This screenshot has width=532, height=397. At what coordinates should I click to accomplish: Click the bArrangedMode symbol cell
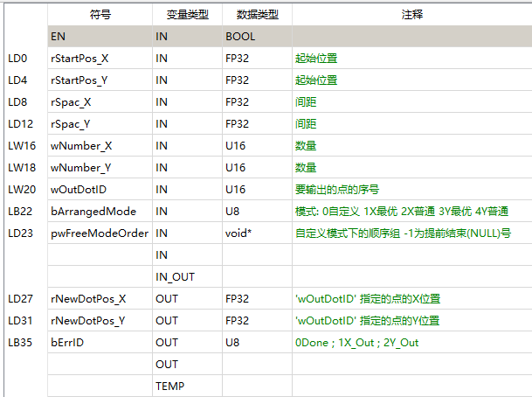pyautogui.click(x=100, y=211)
